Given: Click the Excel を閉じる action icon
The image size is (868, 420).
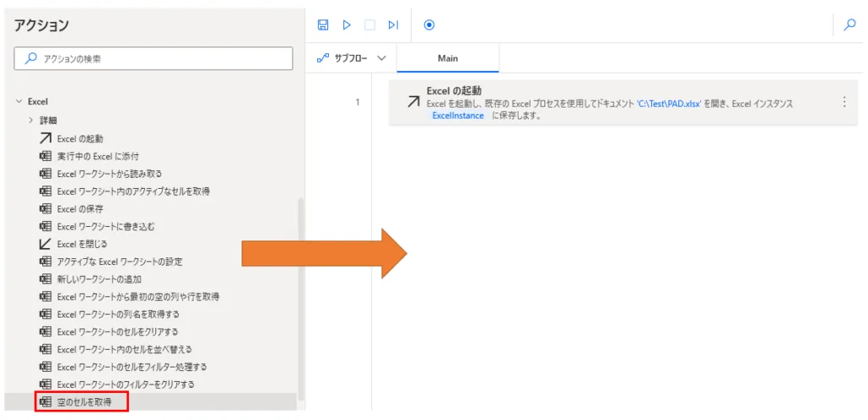Looking at the screenshot, I should click(46, 244).
